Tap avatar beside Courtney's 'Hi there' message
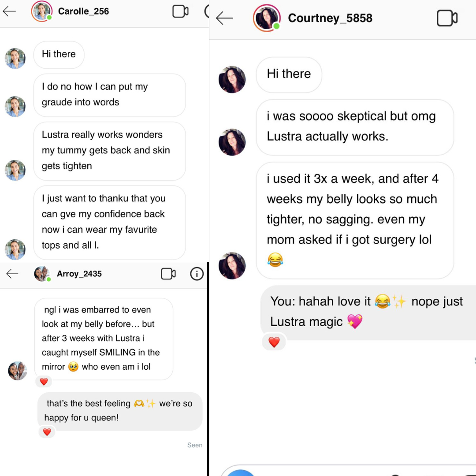 (232, 79)
